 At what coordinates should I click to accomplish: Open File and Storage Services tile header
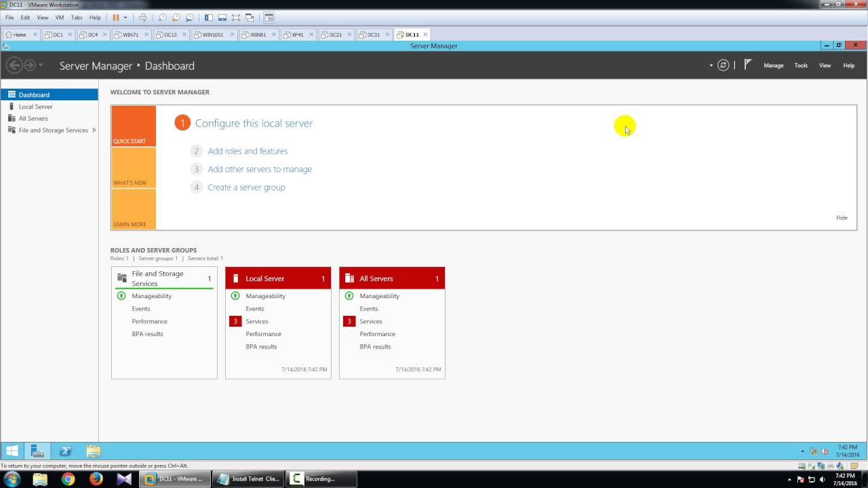164,279
